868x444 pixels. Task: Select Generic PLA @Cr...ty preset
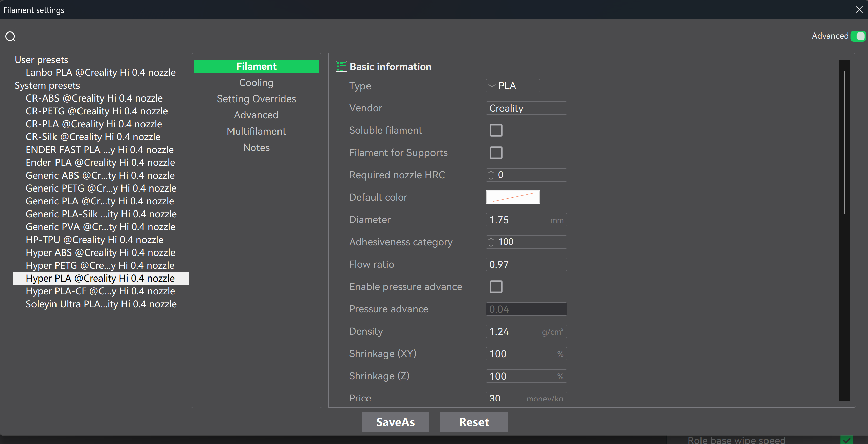(101, 201)
